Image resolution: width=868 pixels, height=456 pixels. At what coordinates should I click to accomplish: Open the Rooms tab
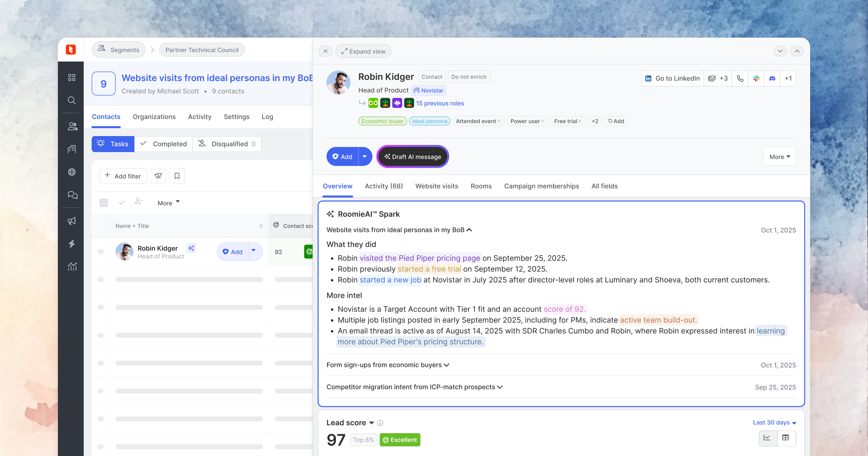click(x=481, y=186)
